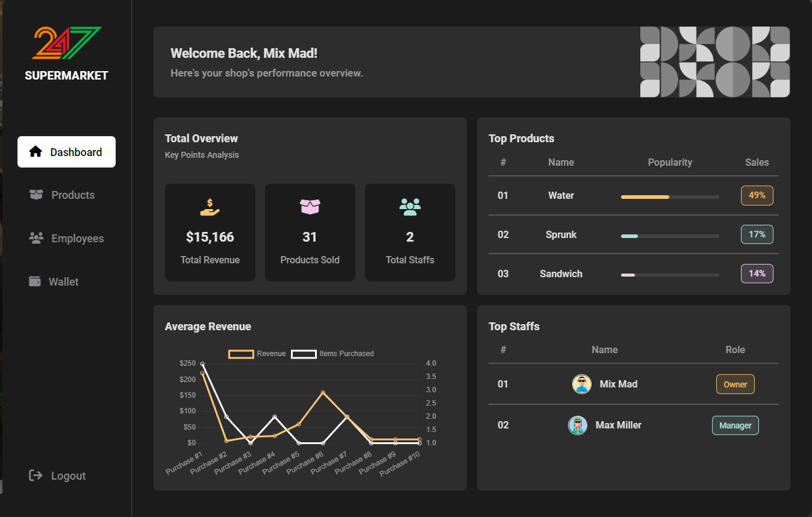Click the Total Staffs group icon
Image resolution: width=812 pixels, height=517 pixels.
pos(410,207)
